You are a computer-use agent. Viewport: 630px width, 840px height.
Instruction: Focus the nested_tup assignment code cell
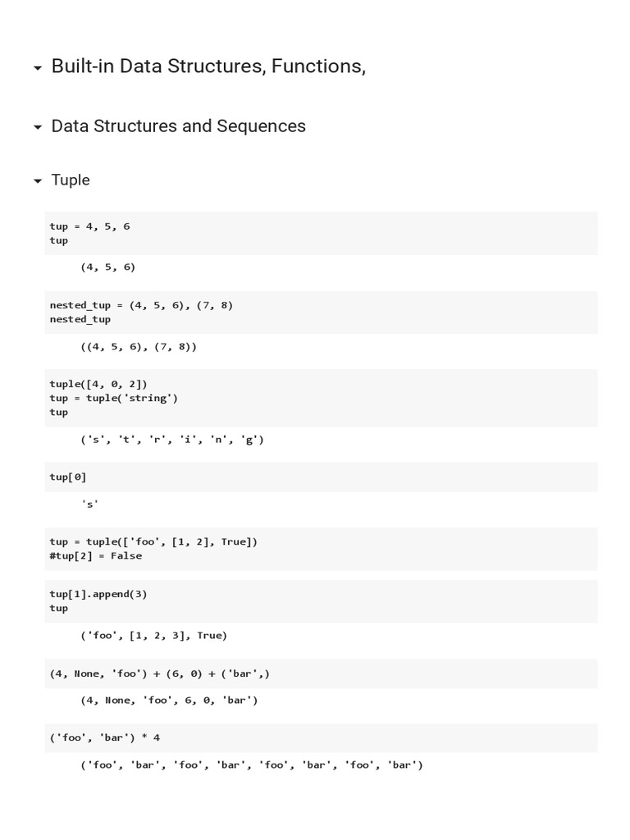pyautogui.click(x=321, y=312)
